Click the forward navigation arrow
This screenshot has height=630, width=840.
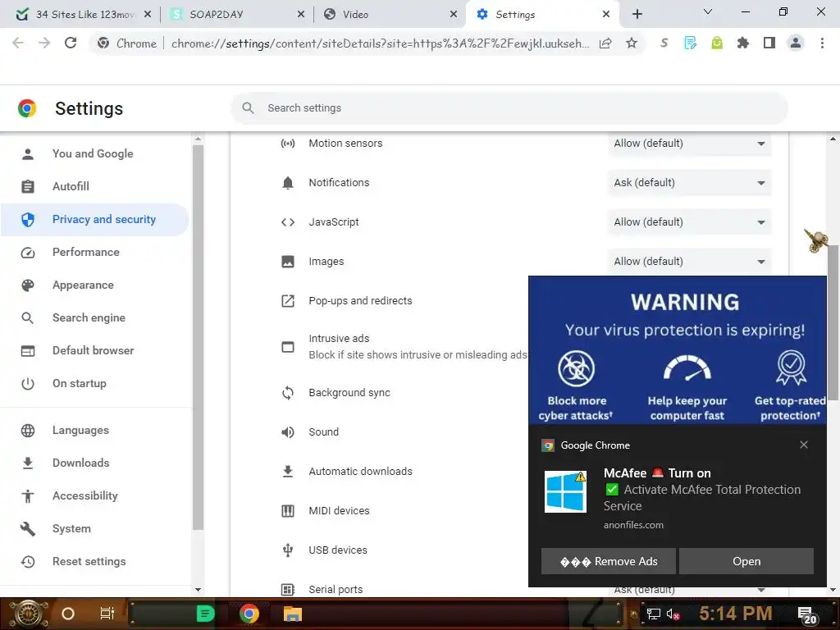(x=44, y=43)
